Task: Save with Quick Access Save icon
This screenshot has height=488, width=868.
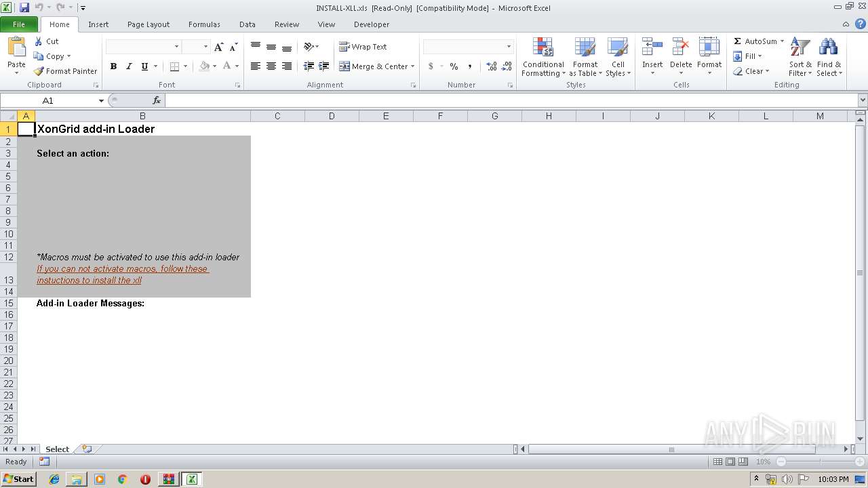Action: (x=24, y=7)
